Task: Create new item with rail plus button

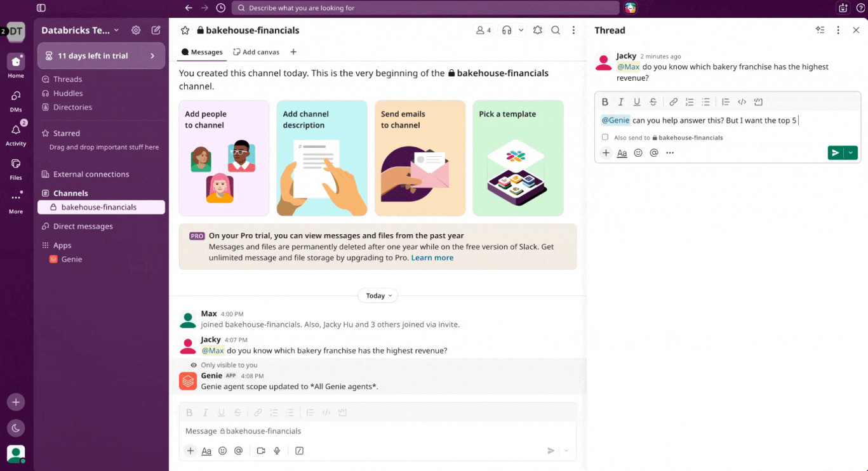Action: click(x=16, y=402)
